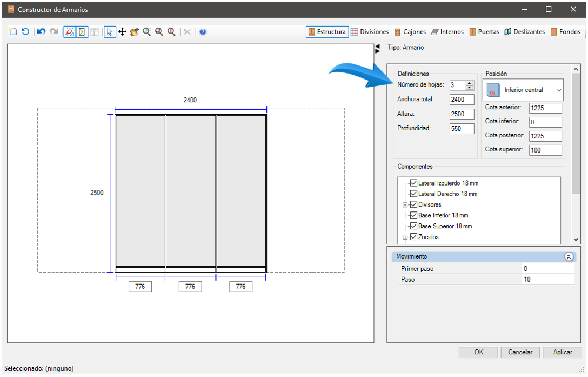Select the arrow pointer tool

110,32
